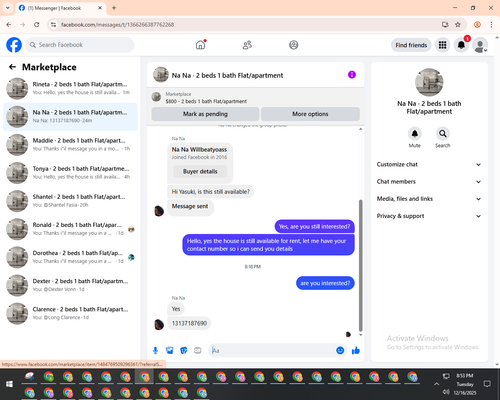Click into the Search Facebook field

coord(80,45)
